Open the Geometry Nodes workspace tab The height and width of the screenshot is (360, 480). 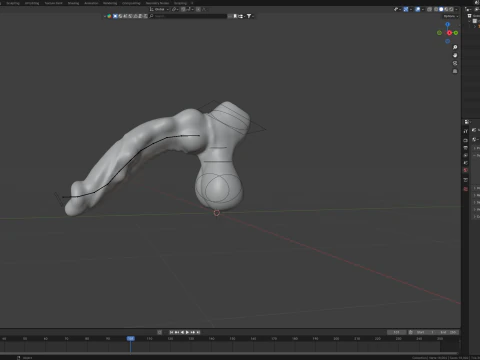click(157, 3)
